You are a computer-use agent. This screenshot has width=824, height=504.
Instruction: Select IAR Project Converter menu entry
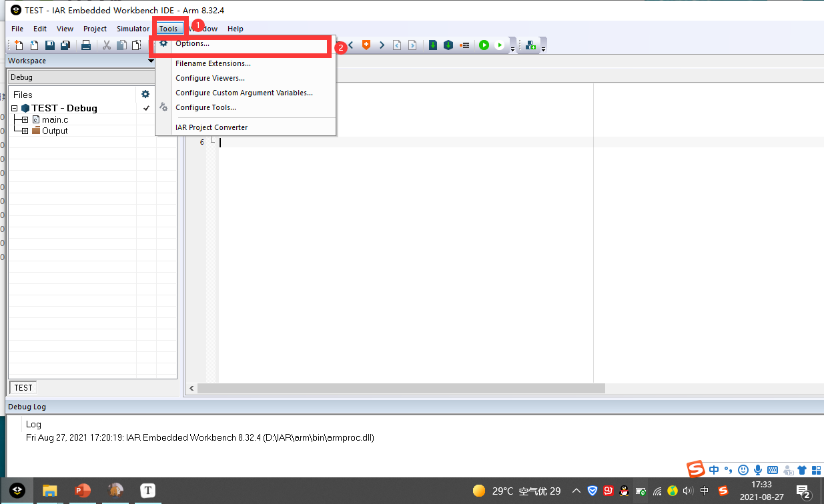(x=246, y=127)
